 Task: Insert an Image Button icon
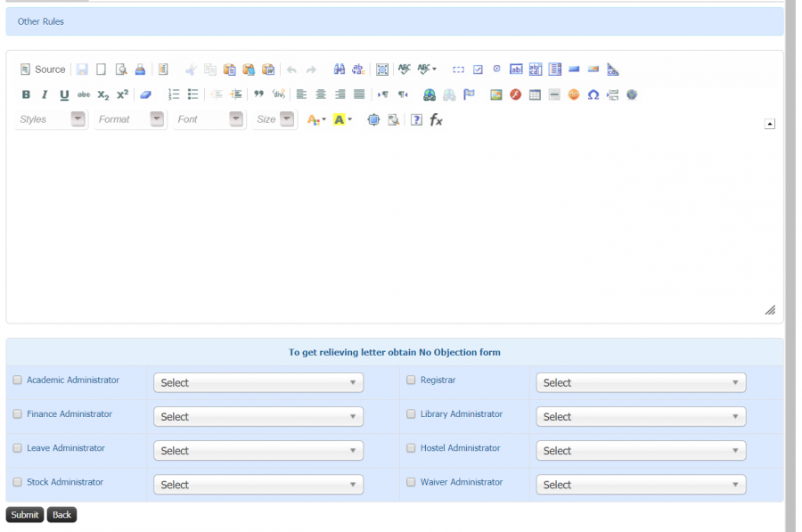pyautogui.click(x=593, y=69)
